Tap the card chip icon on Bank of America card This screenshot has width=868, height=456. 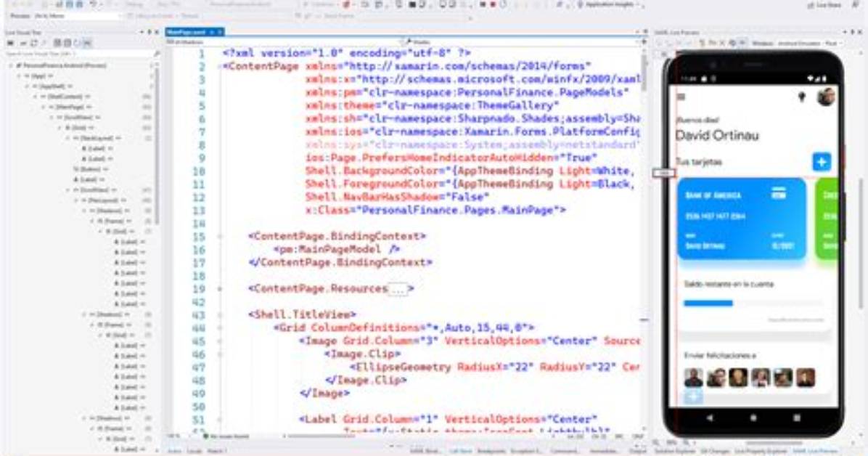(x=779, y=193)
